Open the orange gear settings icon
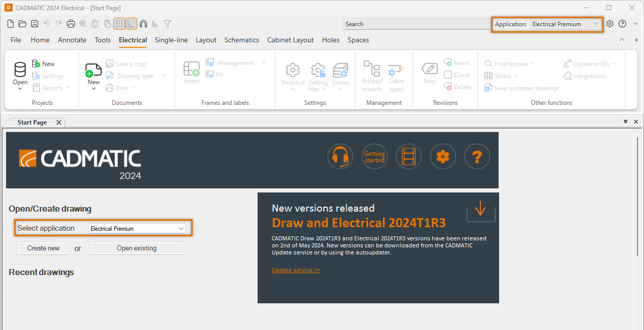The image size is (644, 330). (x=443, y=157)
